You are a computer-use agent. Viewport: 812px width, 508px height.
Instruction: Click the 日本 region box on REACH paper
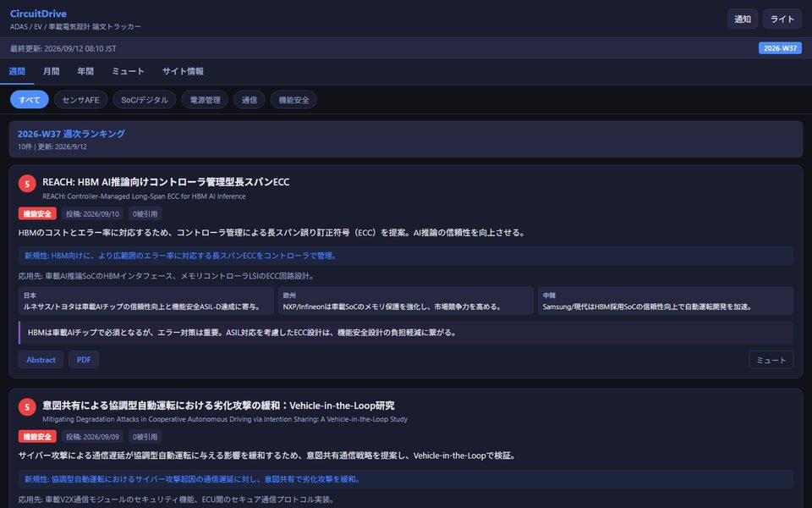(146, 301)
